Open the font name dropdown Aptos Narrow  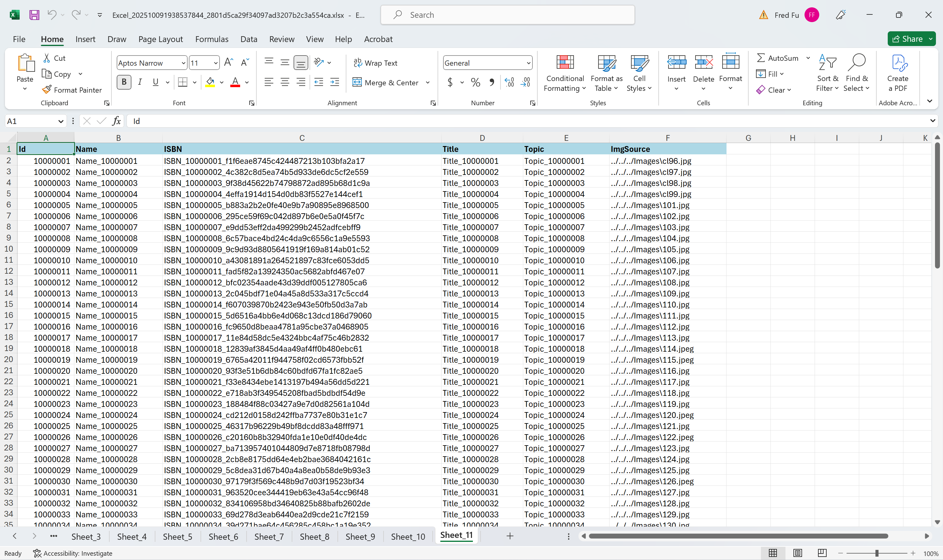click(183, 63)
